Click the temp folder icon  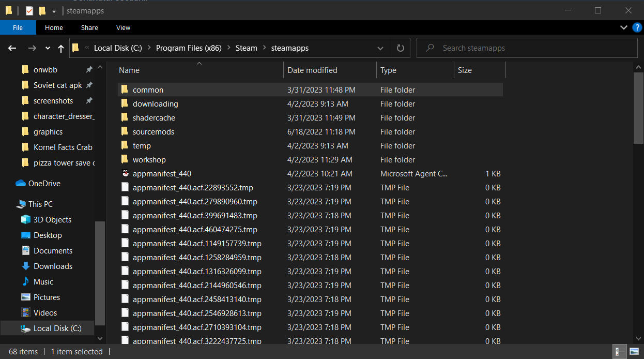(125, 145)
